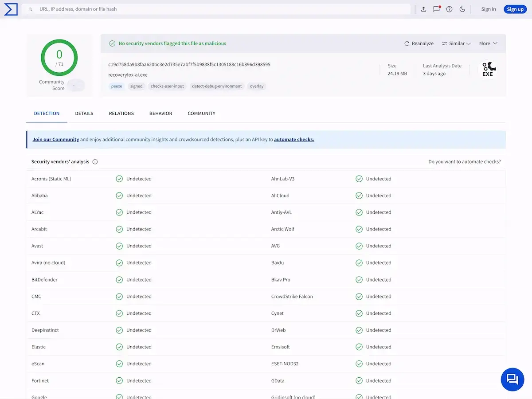Viewport: 532px width, 399px height.
Task: Select the checks-user-input tag
Action: pyautogui.click(x=167, y=86)
